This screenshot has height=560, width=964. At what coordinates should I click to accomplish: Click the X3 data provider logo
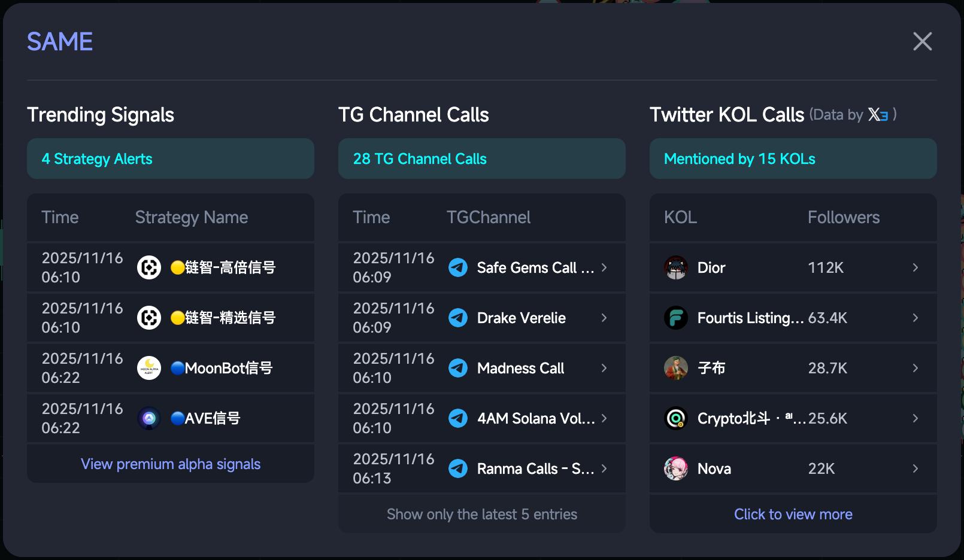click(x=878, y=114)
